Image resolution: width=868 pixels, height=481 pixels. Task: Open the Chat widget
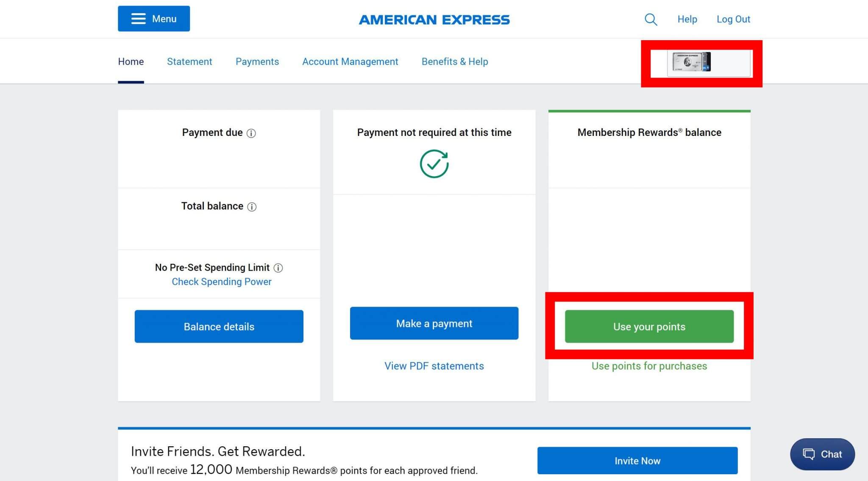pyautogui.click(x=822, y=454)
